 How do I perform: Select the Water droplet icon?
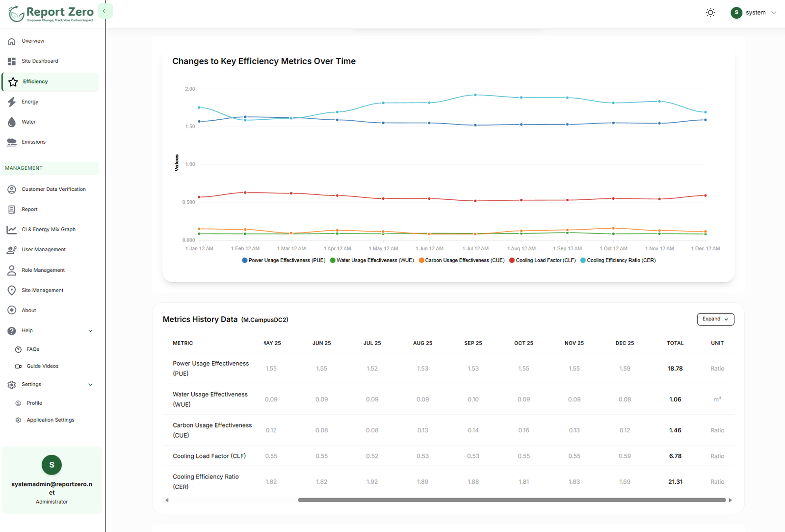[12, 122]
